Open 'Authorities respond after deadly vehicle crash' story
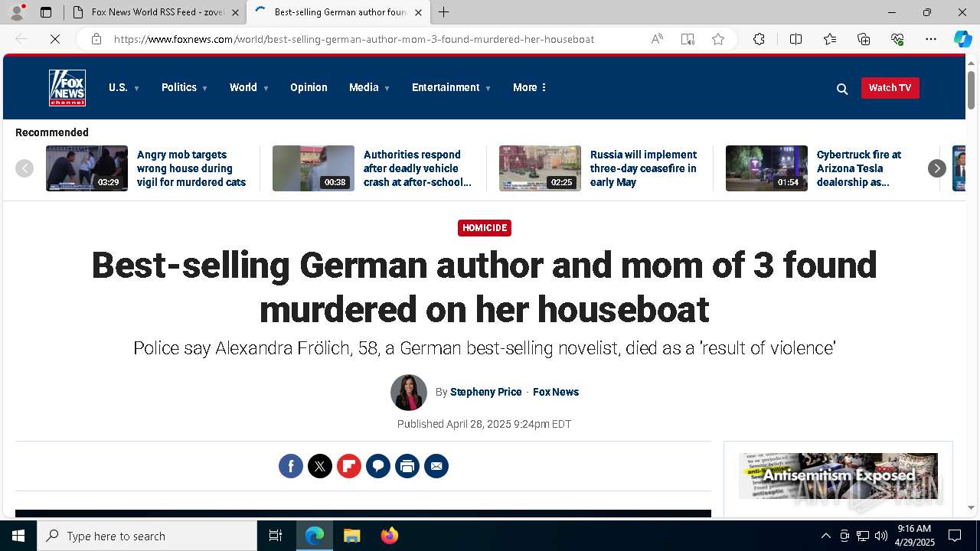This screenshot has height=551, width=980. 417,168
